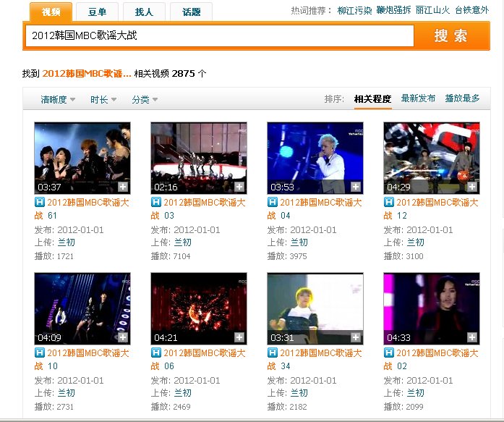Focus the search box containing 2012韩国MBC歌谣大战

pos(220,35)
